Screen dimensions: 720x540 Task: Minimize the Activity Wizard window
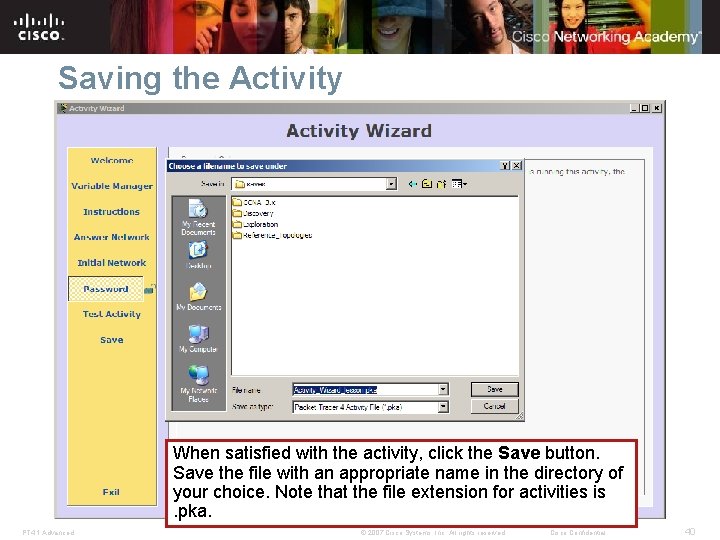coord(634,108)
